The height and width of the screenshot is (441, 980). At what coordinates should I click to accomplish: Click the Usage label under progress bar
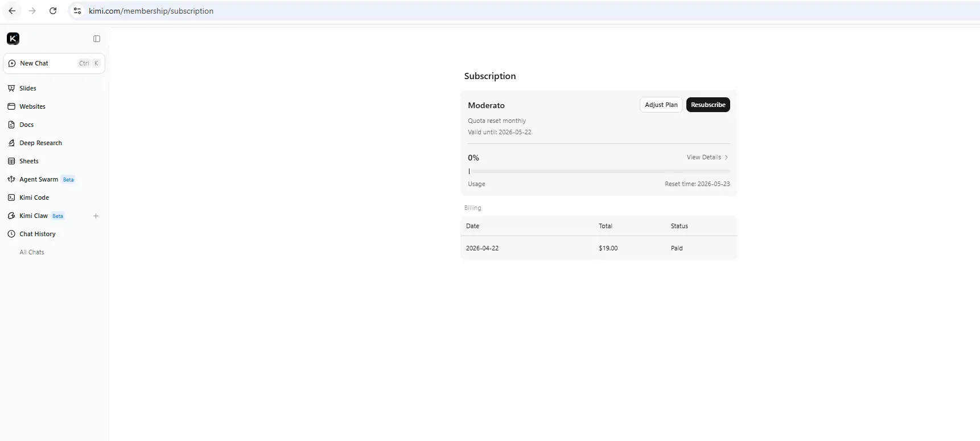(476, 184)
